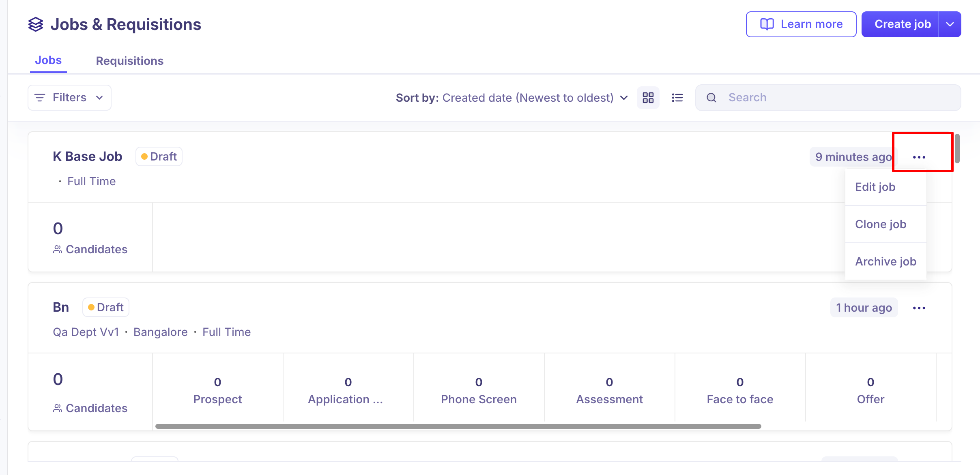The width and height of the screenshot is (980, 475).
Task: Open the Sort by created date dropdown
Action: coord(512,98)
